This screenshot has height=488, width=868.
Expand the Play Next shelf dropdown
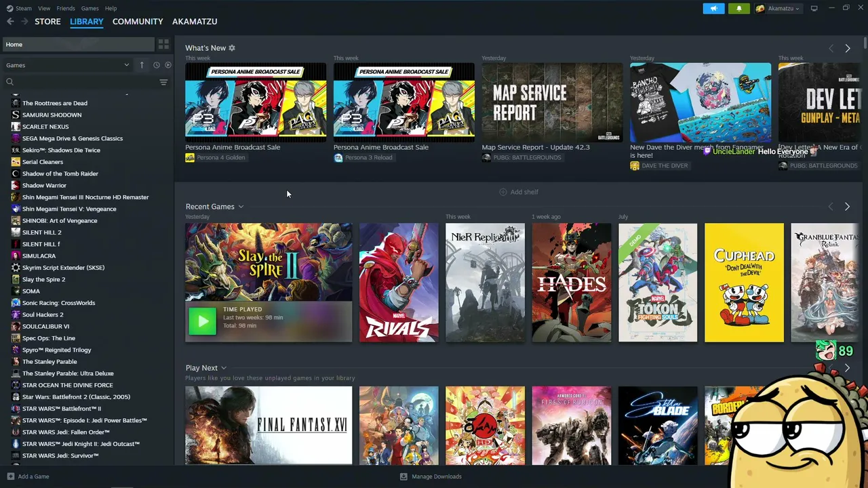click(x=224, y=368)
